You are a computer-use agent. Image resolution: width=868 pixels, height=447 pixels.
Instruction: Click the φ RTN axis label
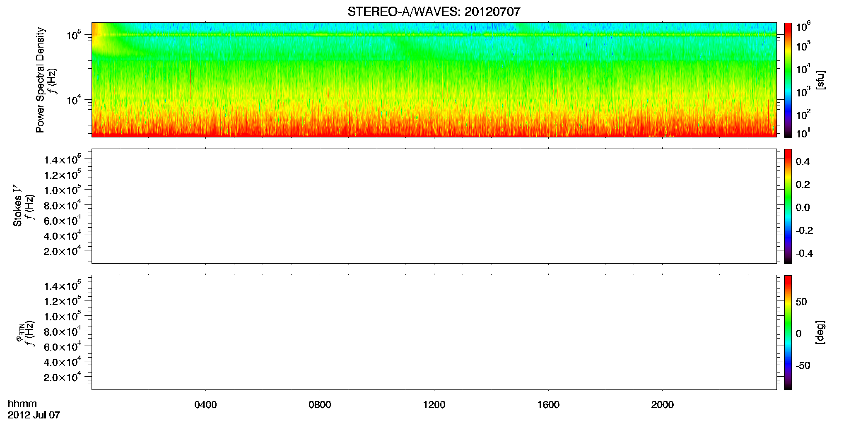point(19,333)
